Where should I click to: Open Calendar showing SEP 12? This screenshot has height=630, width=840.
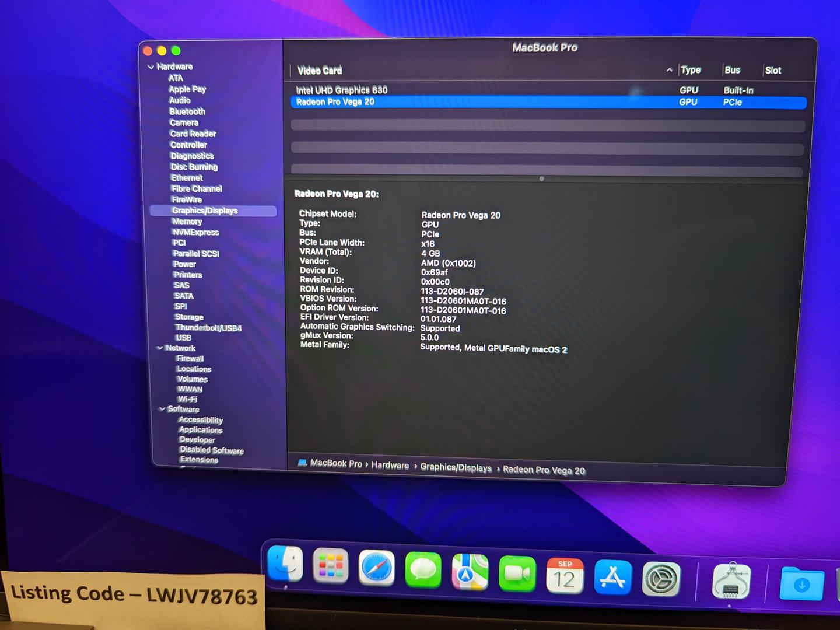(565, 576)
